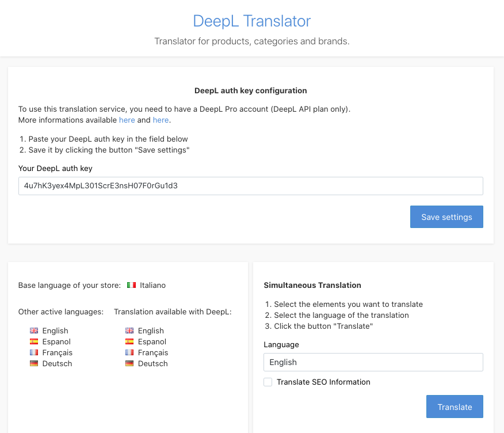This screenshot has height=433, width=504.
Task: Click the French flag under Other active languages
Action: (x=34, y=352)
